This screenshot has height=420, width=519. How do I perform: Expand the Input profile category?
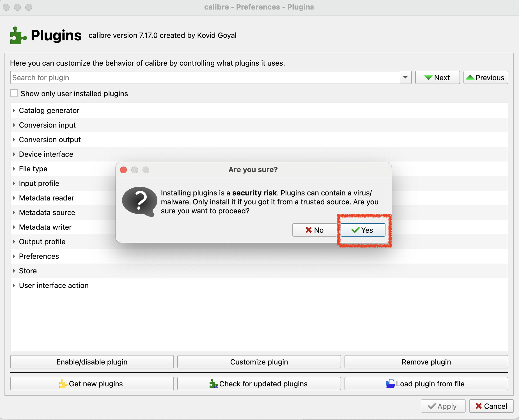click(14, 183)
